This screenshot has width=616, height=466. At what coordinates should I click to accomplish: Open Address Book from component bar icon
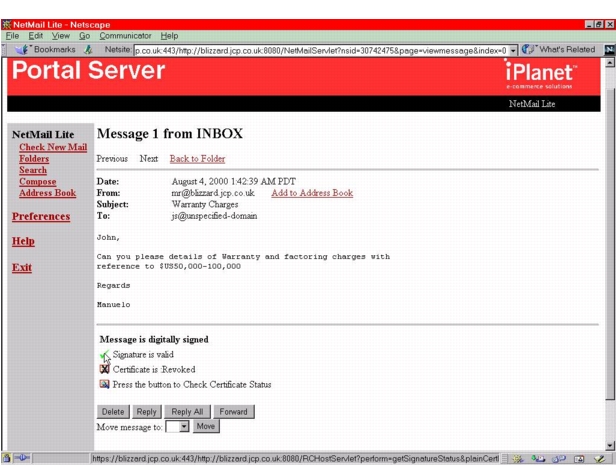click(579, 459)
